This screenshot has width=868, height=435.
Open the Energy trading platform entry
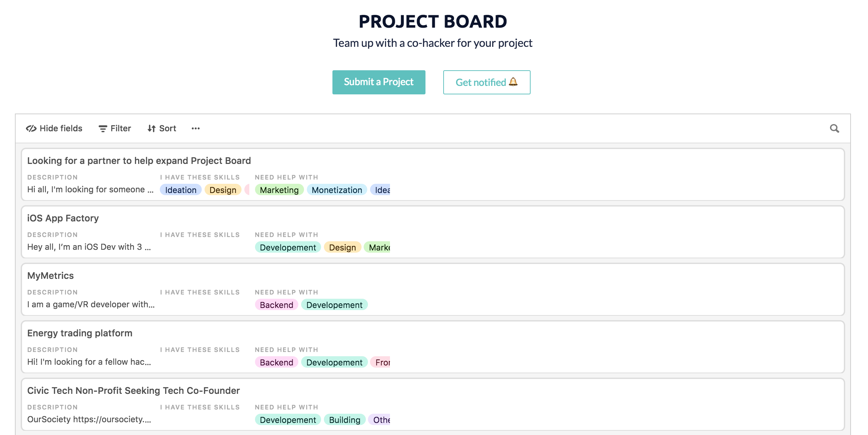coord(80,333)
